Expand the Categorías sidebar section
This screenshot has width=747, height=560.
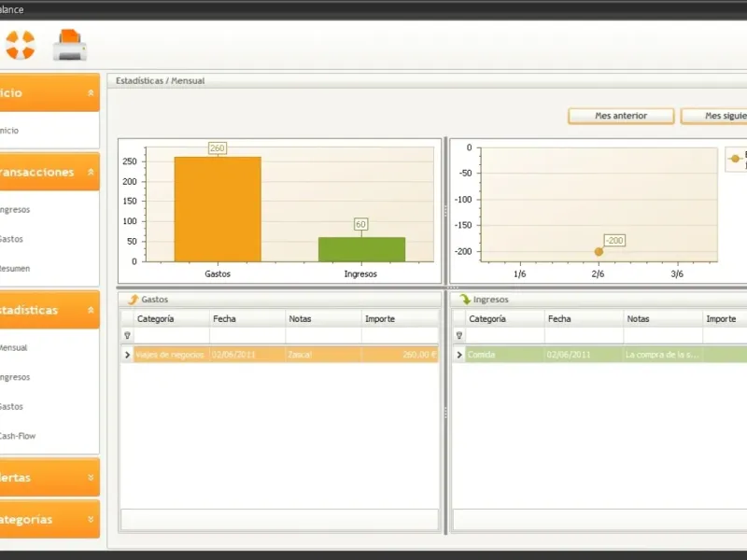[91, 519]
